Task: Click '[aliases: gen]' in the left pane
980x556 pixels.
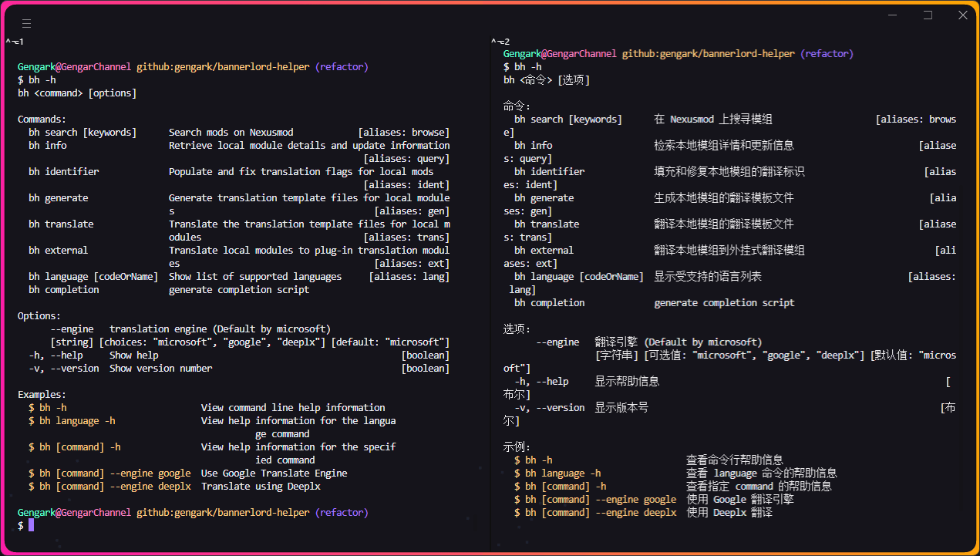Action: tap(412, 211)
